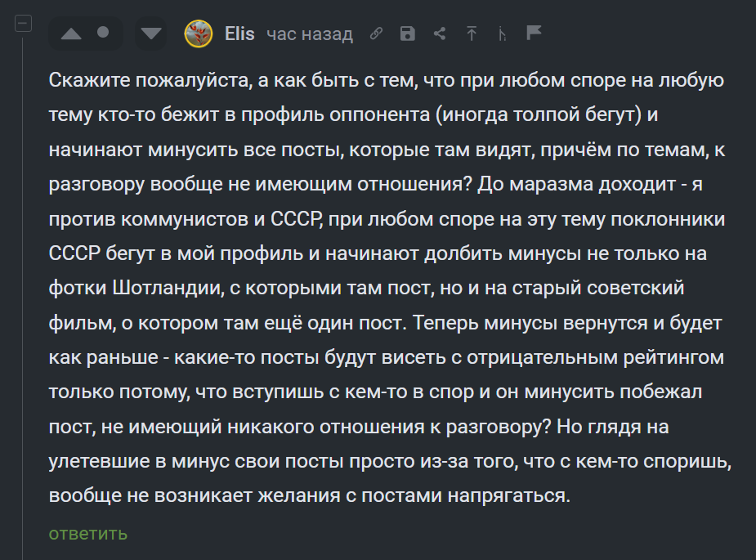Screen dimensions: 756x560
Task: Report the comment using the flag icon
Action: [x=534, y=34]
